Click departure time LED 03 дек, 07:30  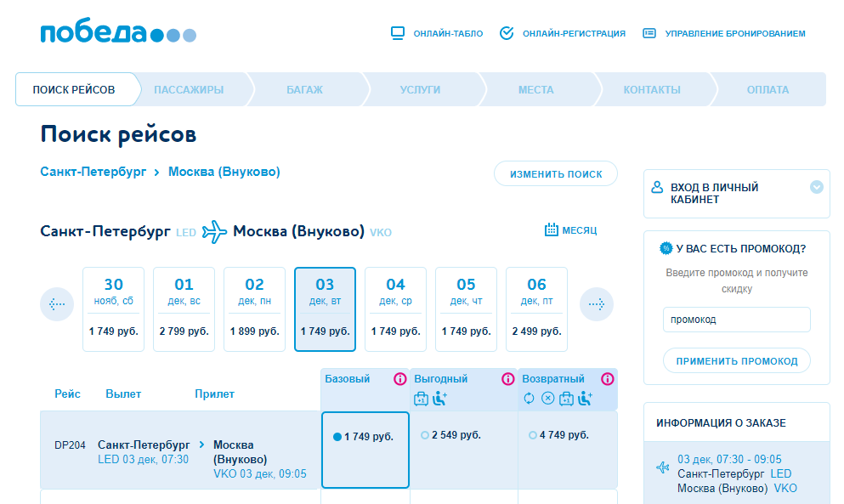click(x=143, y=459)
